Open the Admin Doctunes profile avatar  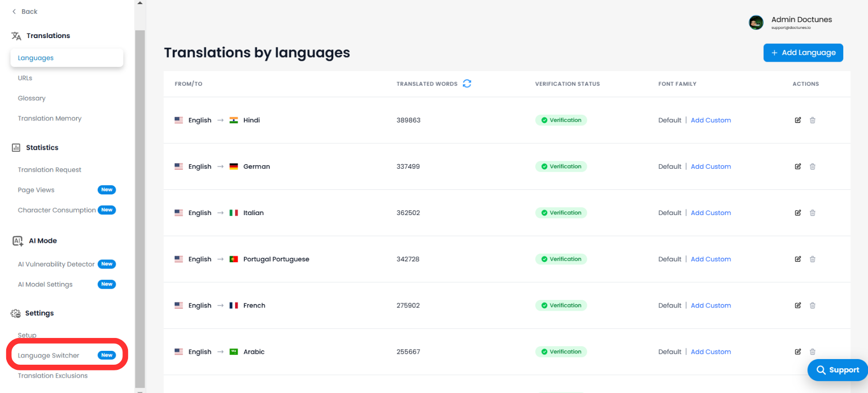pyautogui.click(x=756, y=23)
